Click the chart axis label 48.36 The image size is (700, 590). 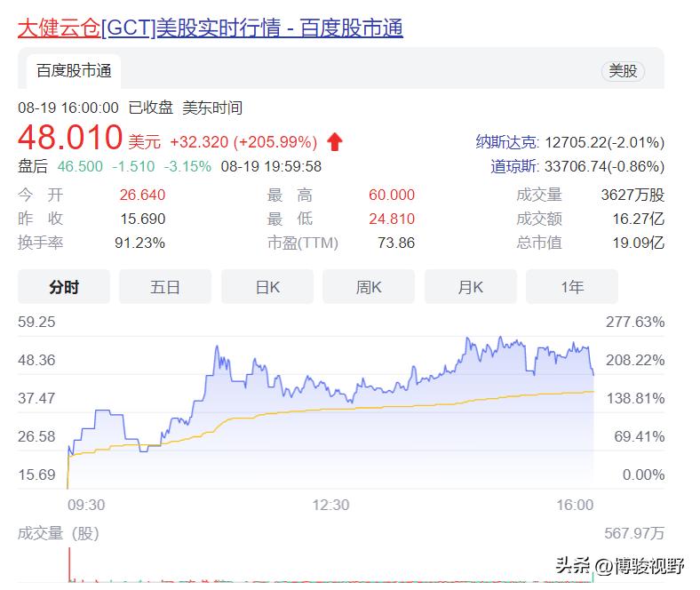36,360
